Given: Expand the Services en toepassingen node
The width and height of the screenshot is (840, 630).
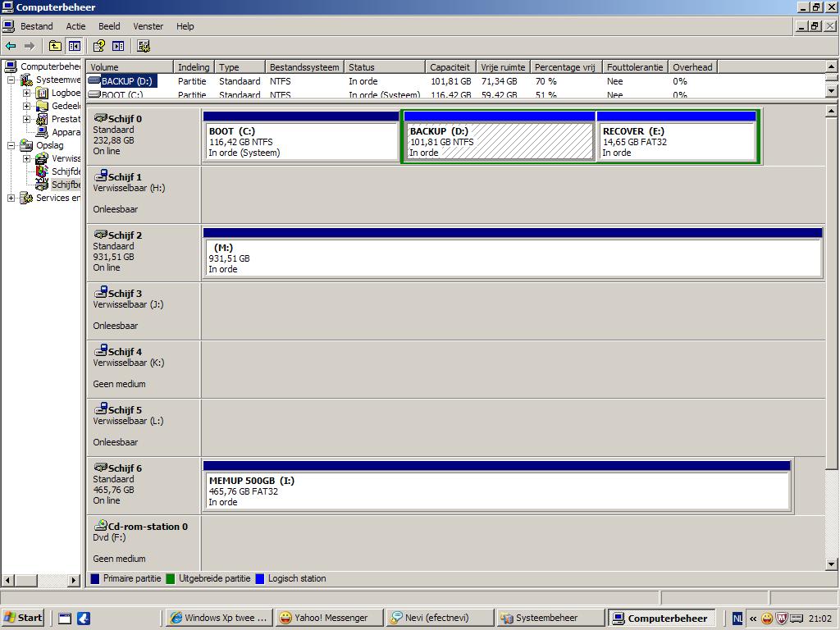Looking at the screenshot, I should click(11, 199).
